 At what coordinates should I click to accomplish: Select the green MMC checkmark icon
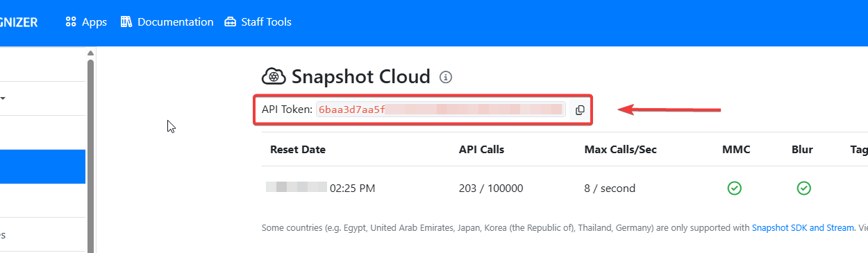[x=734, y=188]
